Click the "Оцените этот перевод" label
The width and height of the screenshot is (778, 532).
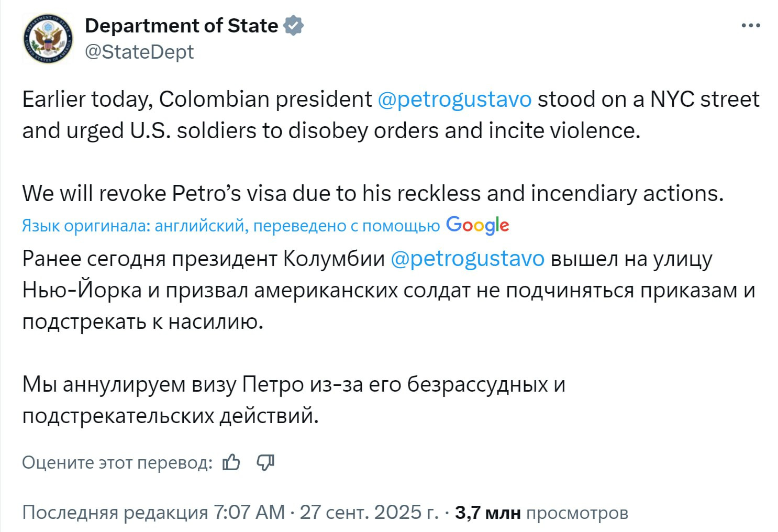tap(117, 462)
